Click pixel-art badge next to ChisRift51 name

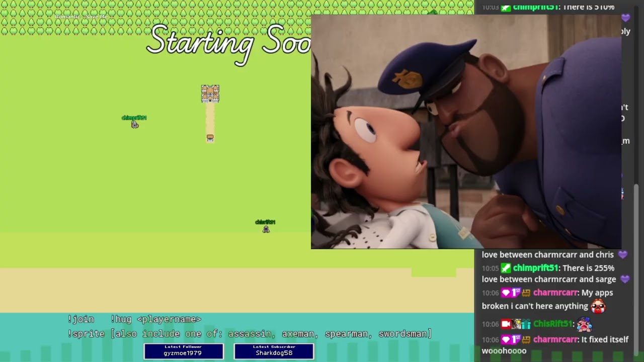[x=516, y=324]
